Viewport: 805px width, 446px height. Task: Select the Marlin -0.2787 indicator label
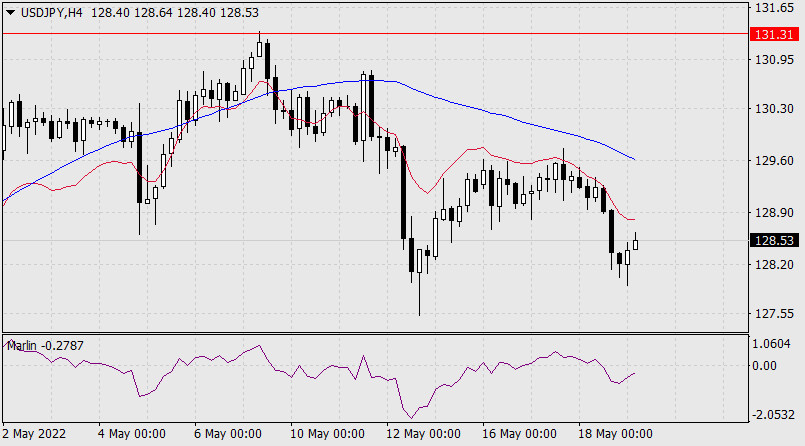click(x=45, y=345)
